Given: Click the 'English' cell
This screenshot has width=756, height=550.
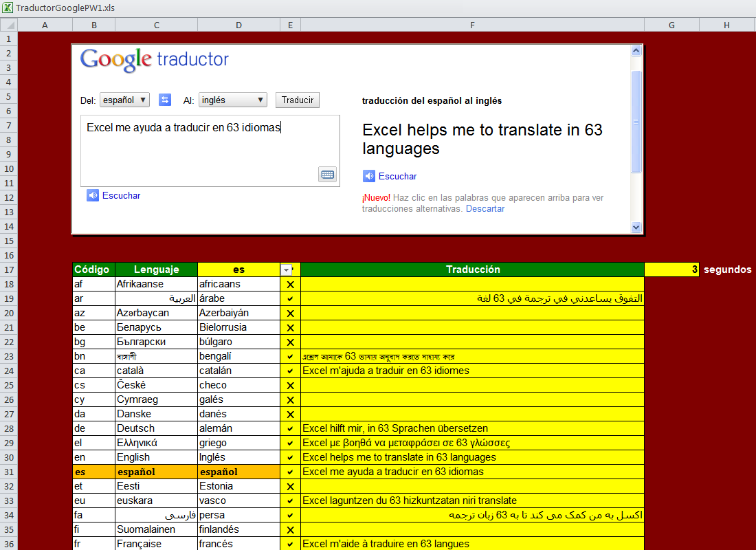Looking at the screenshot, I should [x=156, y=457].
